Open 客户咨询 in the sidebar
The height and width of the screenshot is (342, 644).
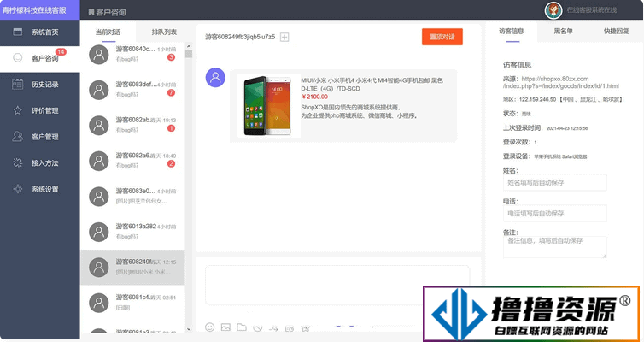40,58
